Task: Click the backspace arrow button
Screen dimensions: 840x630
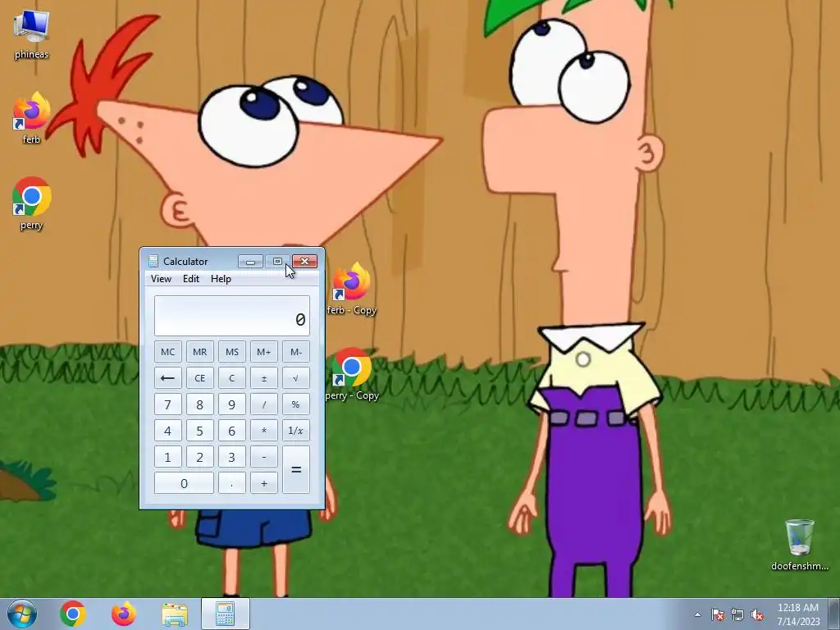Action: 167,378
